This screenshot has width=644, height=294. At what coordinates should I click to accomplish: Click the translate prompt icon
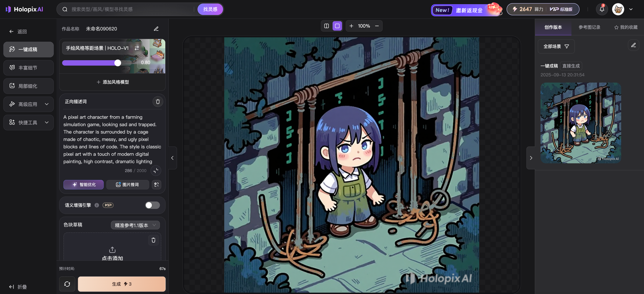pos(157,185)
